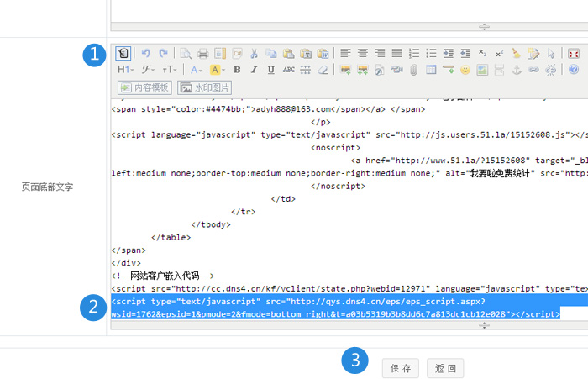Click the 保存 save button
This screenshot has width=588, height=379.
tap(401, 368)
